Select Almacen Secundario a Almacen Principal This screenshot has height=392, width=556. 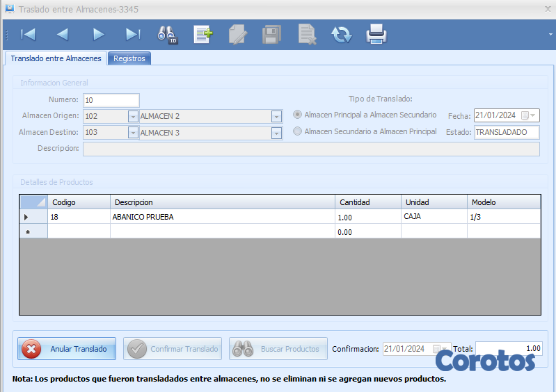pos(298,131)
